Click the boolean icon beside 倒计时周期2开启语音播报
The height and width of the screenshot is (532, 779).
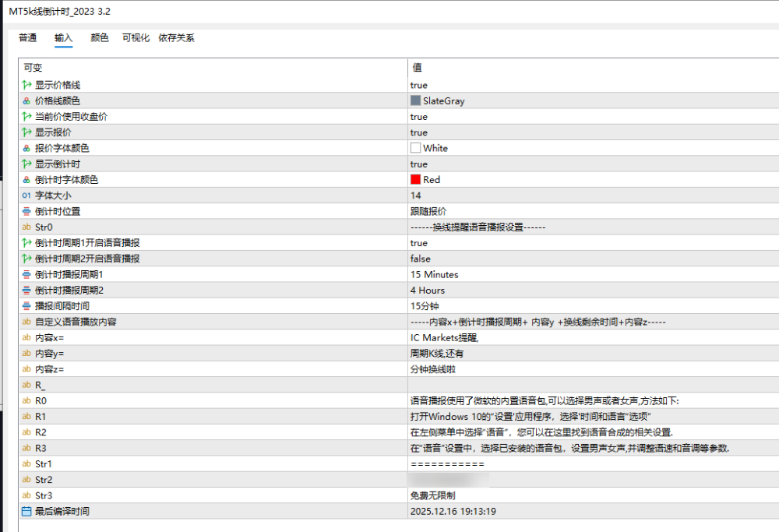tap(26, 259)
